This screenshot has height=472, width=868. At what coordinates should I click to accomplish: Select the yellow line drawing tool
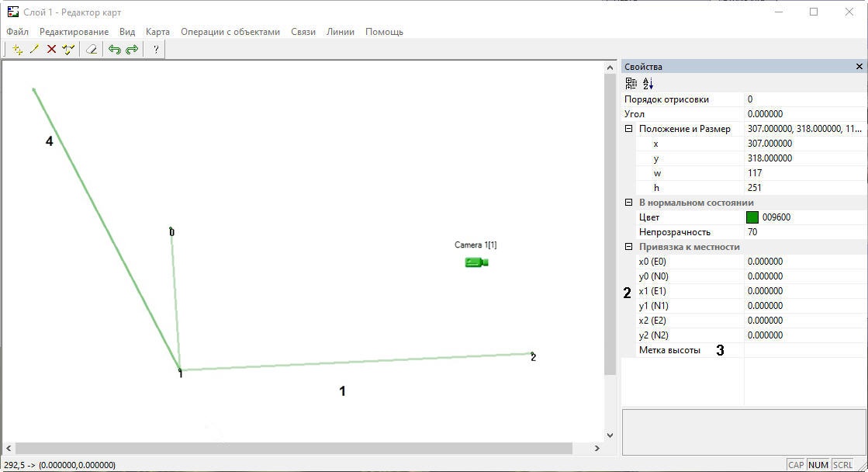[34, 50]
